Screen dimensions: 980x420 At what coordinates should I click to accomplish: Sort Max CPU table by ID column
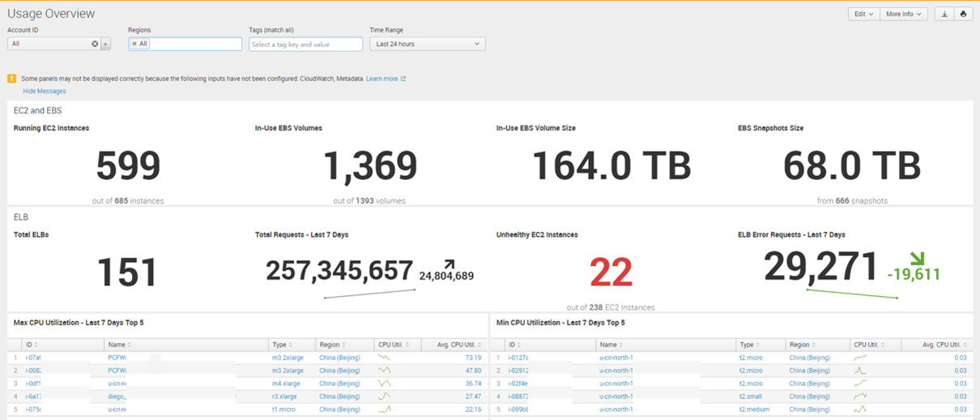click(32, 345)
